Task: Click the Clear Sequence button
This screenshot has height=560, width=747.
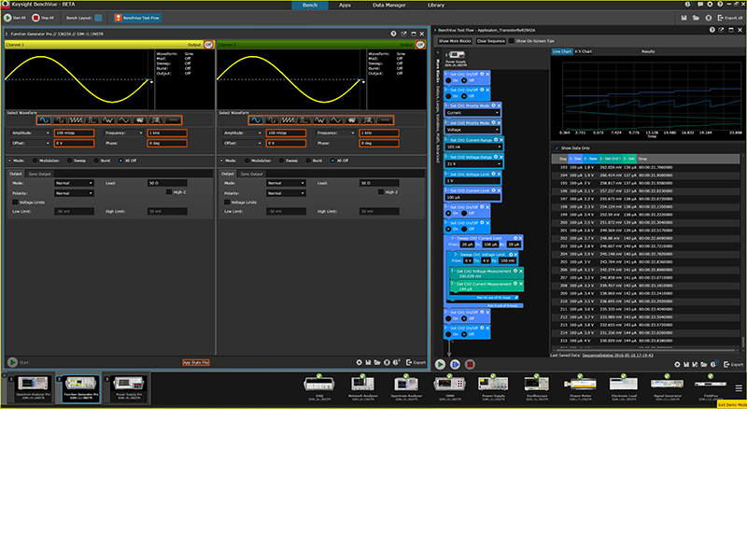Action: click(491, 41)
